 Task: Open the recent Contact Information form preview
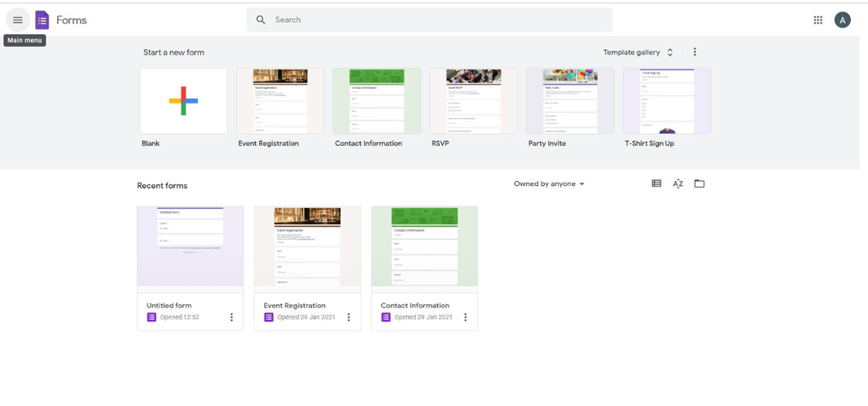424,249
